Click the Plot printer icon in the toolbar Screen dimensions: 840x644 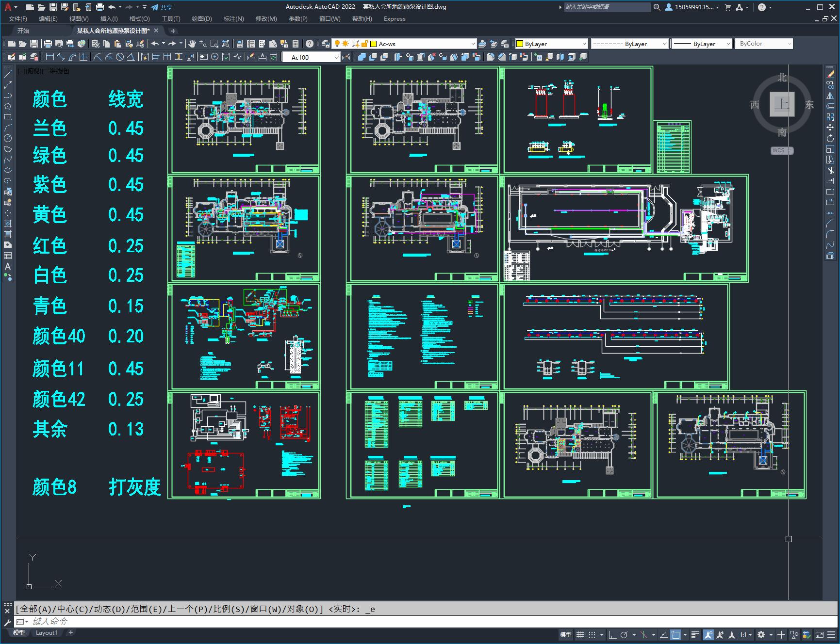pyautogui.click(x=48, y=44)
